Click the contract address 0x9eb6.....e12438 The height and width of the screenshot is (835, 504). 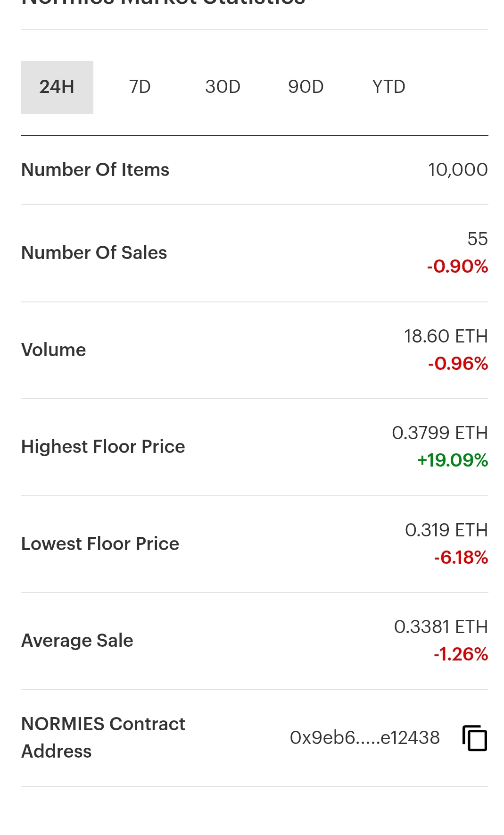click(365, 738)
